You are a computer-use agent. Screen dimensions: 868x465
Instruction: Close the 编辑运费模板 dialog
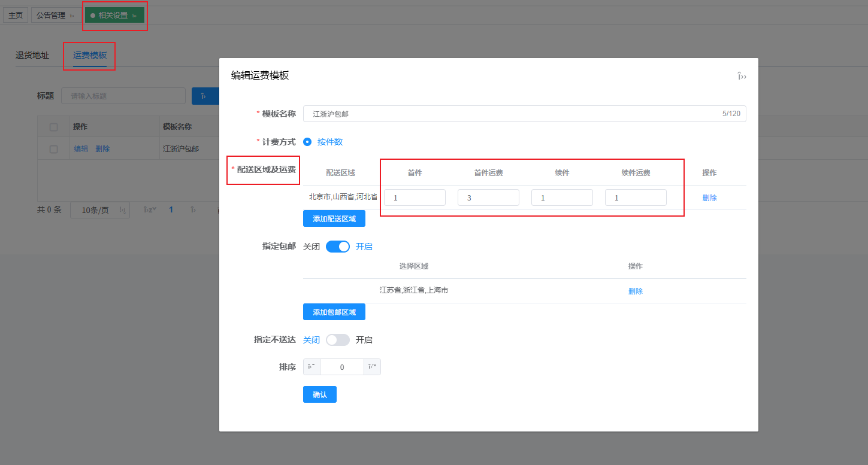coord(742,76)
